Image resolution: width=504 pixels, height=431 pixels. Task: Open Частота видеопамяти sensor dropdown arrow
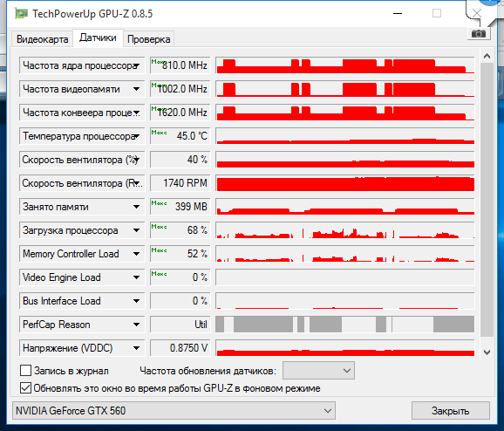pos(136,89)
